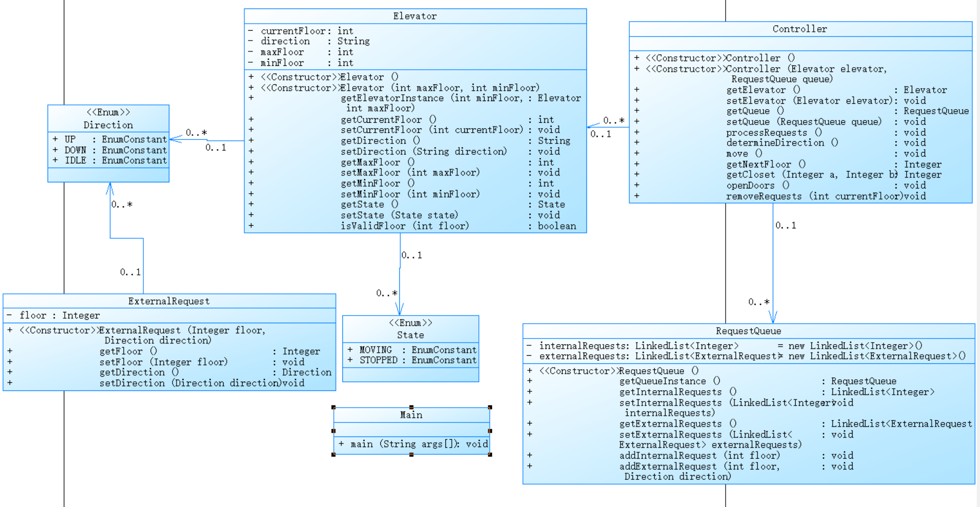Select the IDLE enum constant in Direction

click(76, 160)
